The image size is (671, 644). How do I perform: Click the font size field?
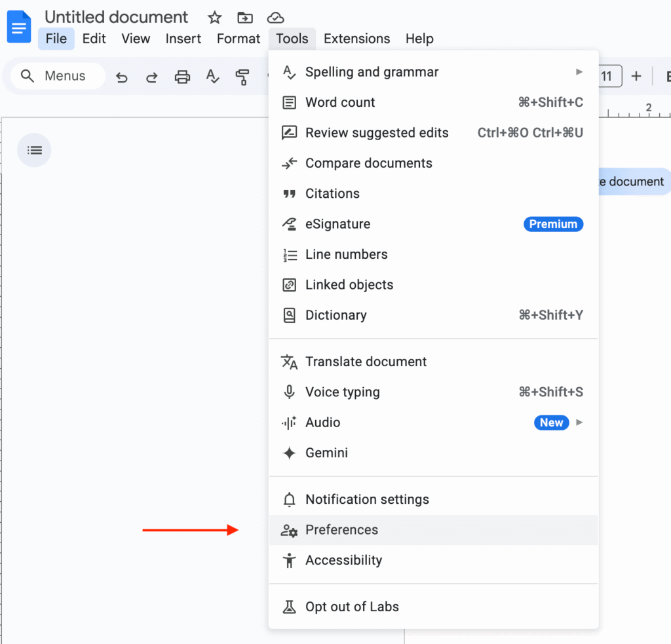pyautogui.click(x=607, y=77)
